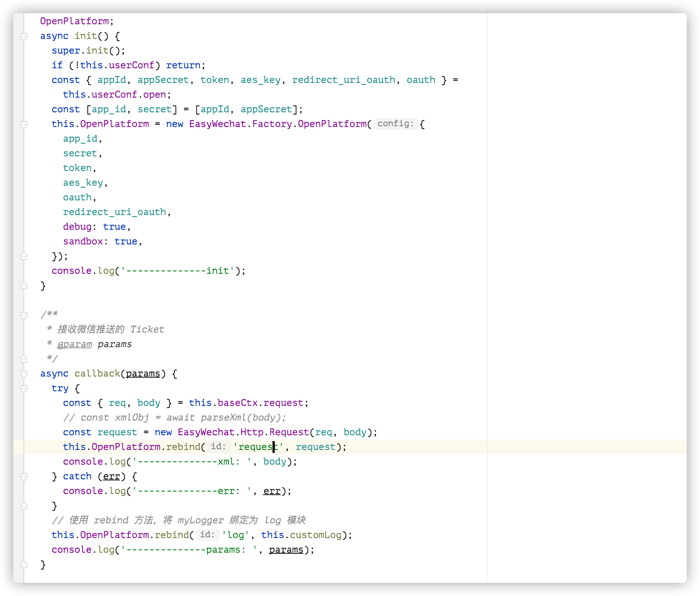
Task: Collapse the OpenPlatform config object
Action: (x=24, y=124)
